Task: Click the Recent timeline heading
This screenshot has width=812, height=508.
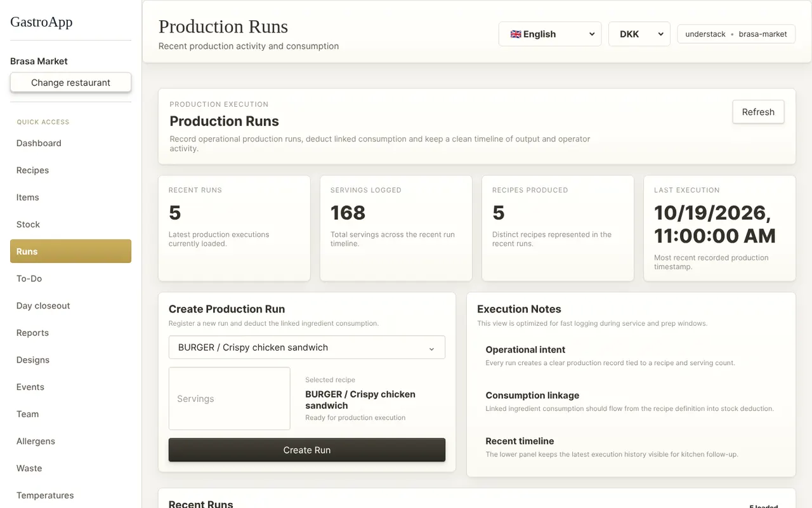Action: pos(520,441)
